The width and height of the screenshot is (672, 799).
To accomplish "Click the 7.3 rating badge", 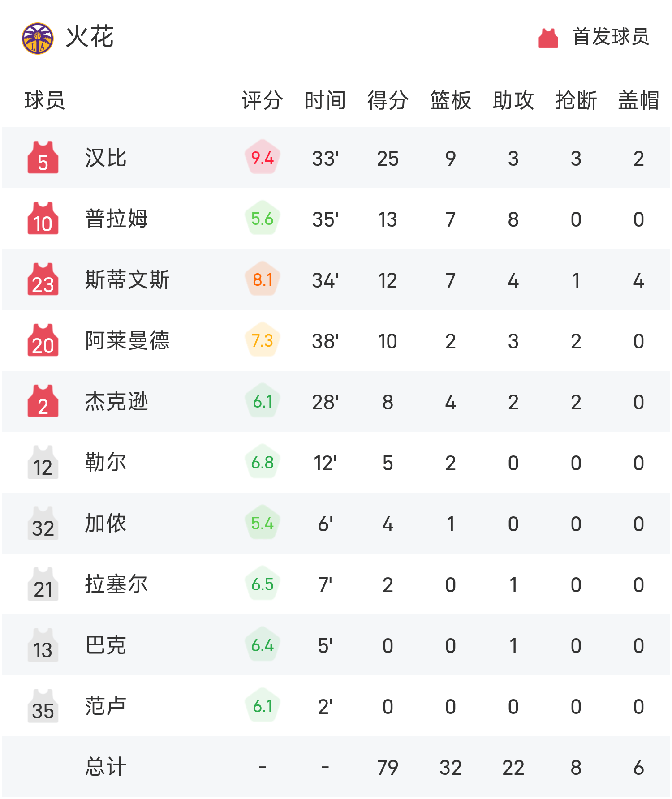I will pos(263,340).
